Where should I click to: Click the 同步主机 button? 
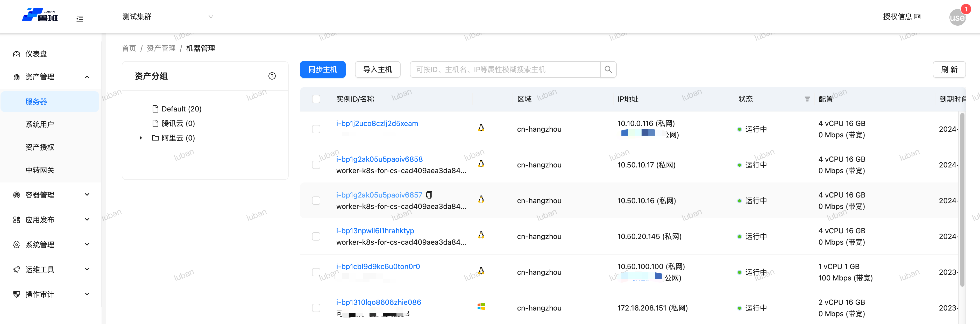322,69
